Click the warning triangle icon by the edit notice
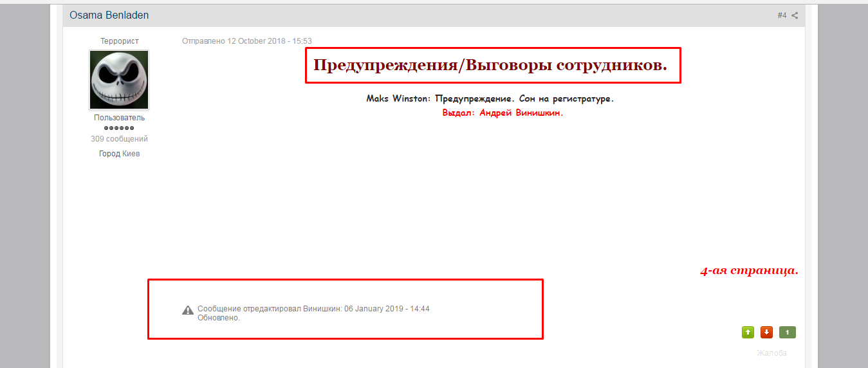The width and height of the screenshot is (868, 368). 188,310
